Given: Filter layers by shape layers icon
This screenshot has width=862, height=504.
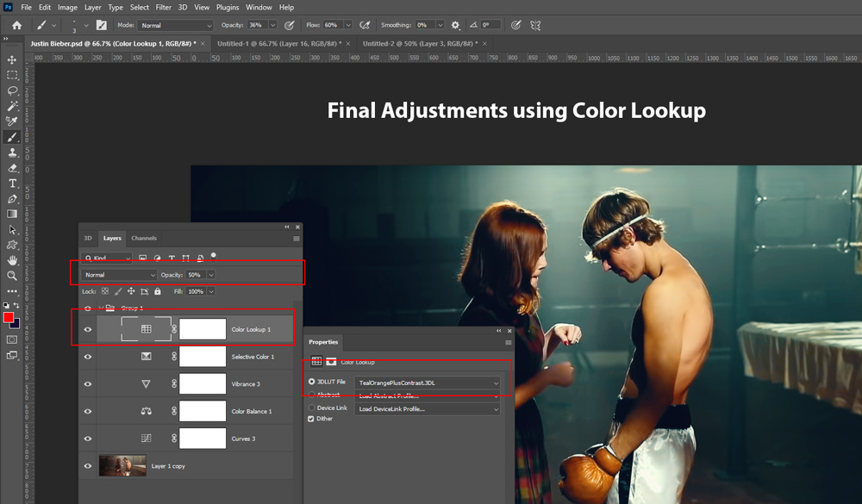Looking at the screenshot, I should tap(186, 258).
